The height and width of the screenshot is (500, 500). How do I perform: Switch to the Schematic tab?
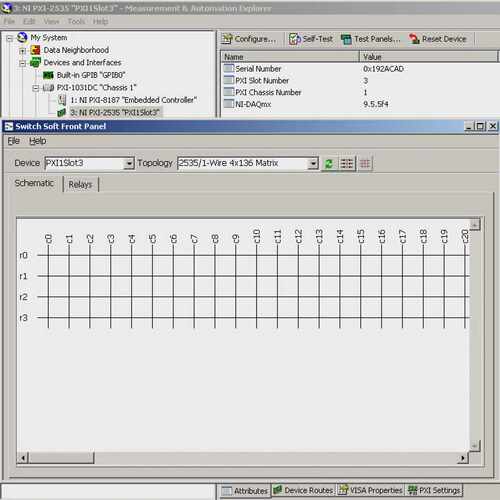point(34,183)
